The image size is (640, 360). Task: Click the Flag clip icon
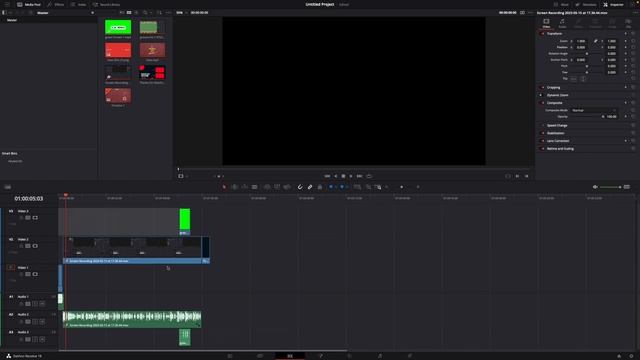coord(331,187)
